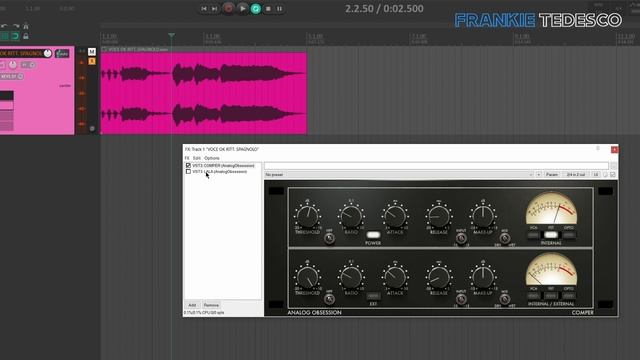Click the lower INPUT small knob
Viewport: 640px width, 360px height.
point(461,299)
